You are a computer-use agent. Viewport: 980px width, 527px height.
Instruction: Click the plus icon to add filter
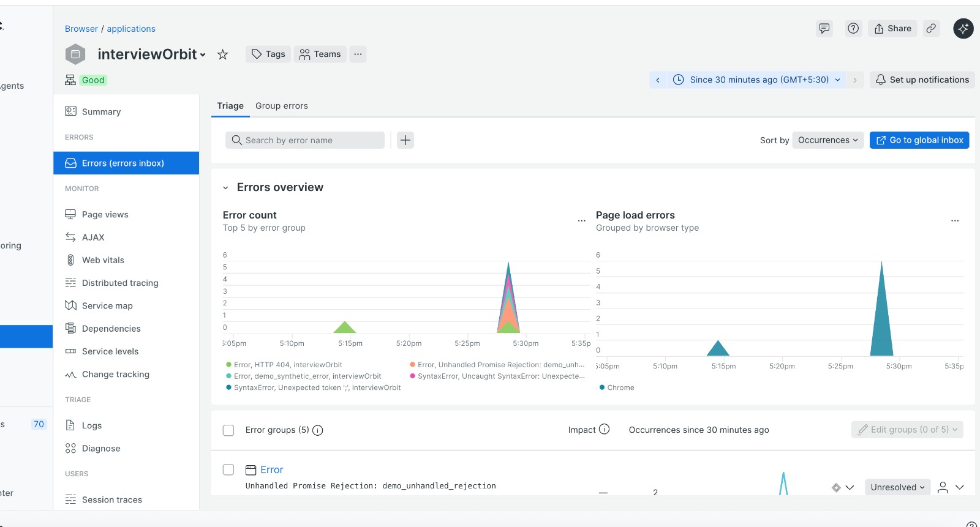coord(405,140)
